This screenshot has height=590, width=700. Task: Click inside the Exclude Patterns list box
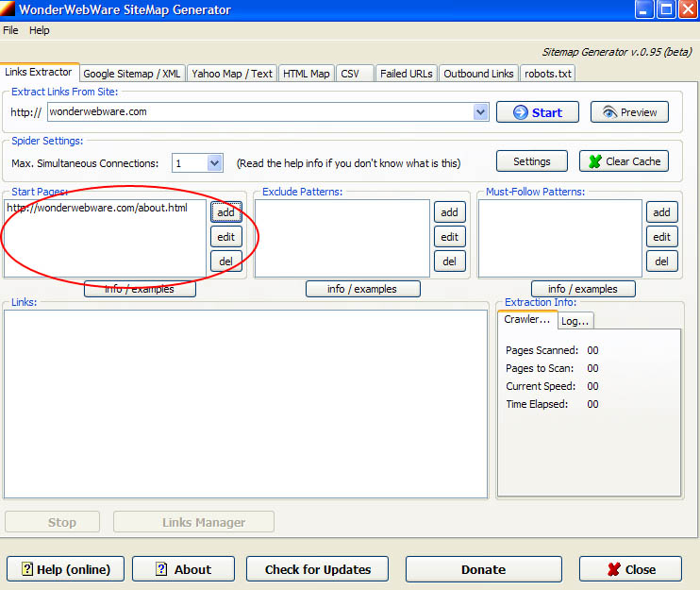(x=342, y=238)
